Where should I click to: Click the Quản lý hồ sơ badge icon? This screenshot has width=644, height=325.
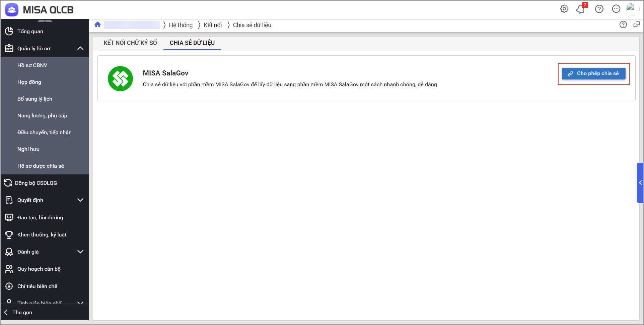[x=9, y=48]
